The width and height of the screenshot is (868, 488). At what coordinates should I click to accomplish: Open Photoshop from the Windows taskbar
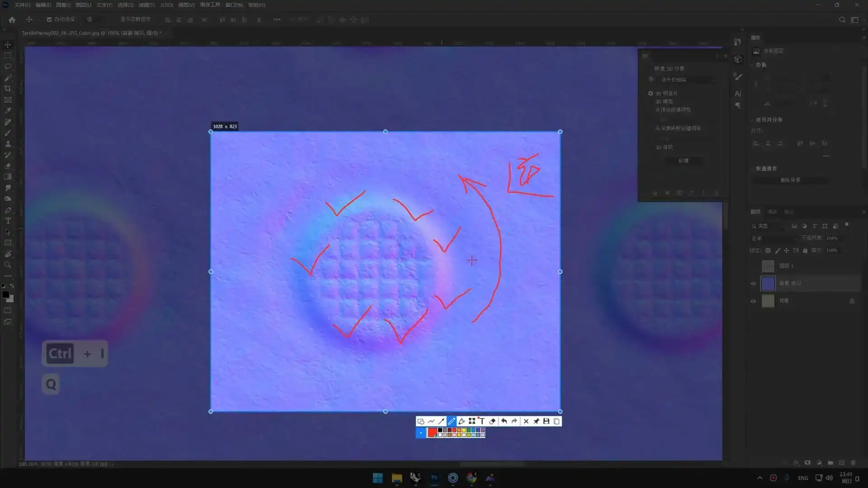[x=434, y=478]
